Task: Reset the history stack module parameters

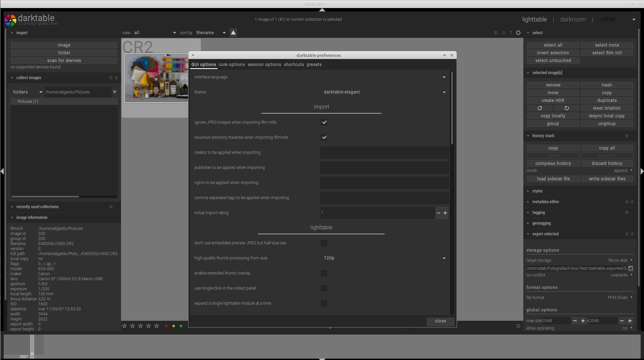Action: click(x=627, y=136)
